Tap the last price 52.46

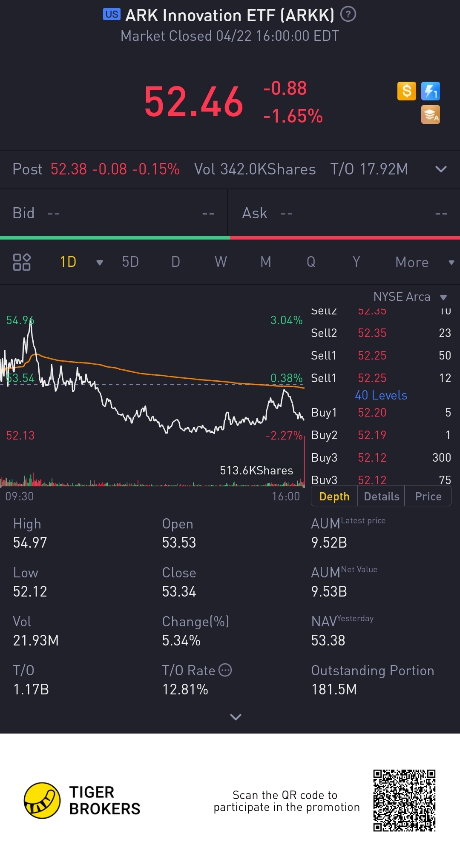194,102
